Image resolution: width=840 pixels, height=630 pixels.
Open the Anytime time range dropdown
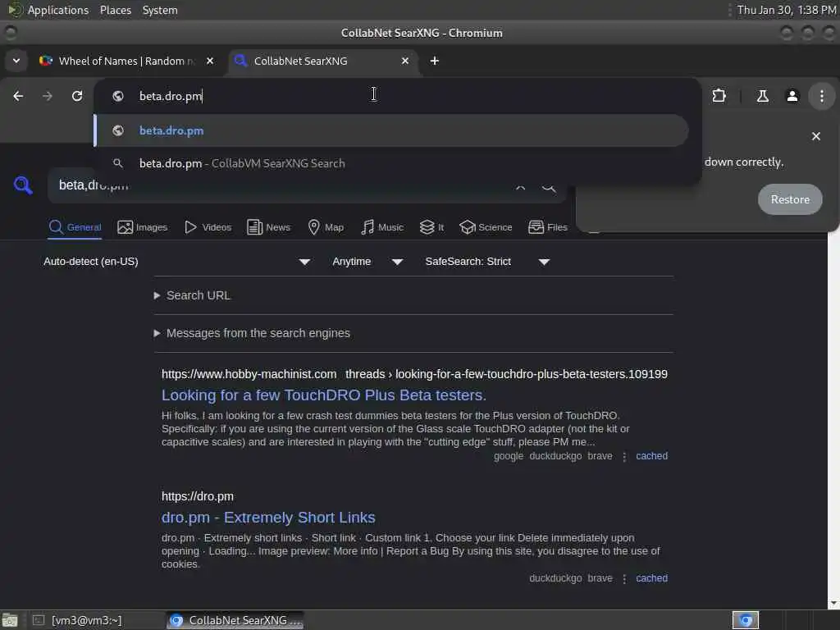coord(367,262)
